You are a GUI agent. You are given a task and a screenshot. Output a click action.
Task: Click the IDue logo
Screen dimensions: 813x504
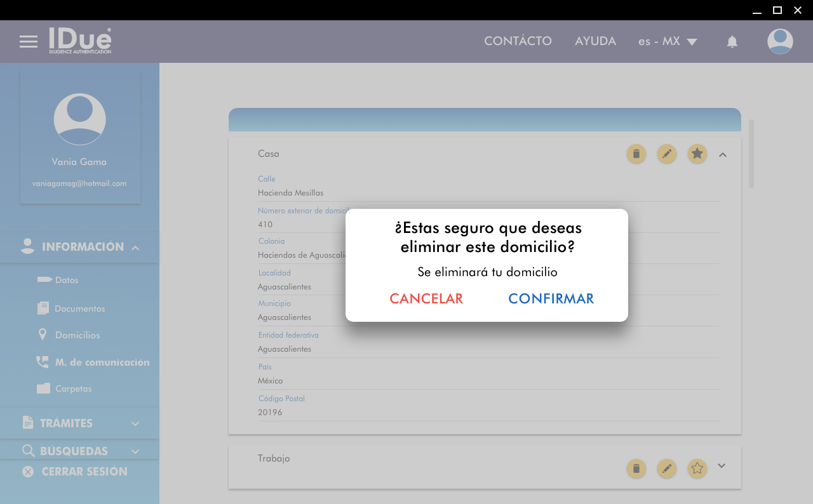click(x=80, y=41)
